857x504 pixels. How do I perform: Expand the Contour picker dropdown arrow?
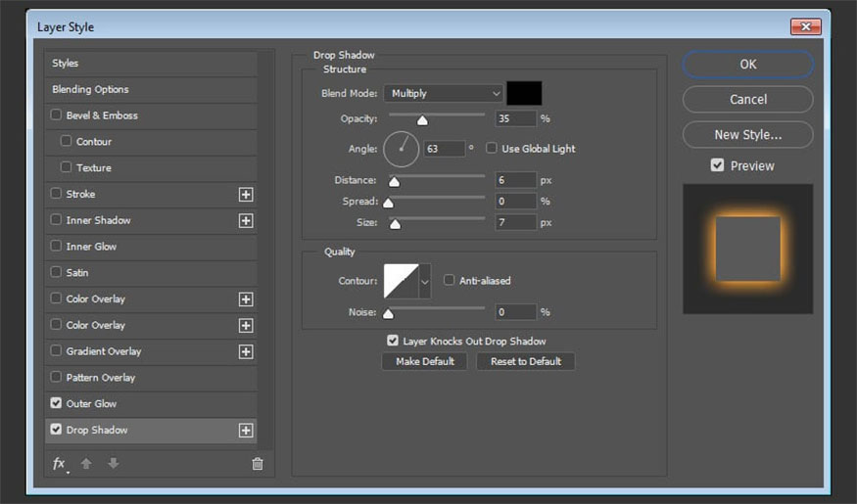coord(425,281)
